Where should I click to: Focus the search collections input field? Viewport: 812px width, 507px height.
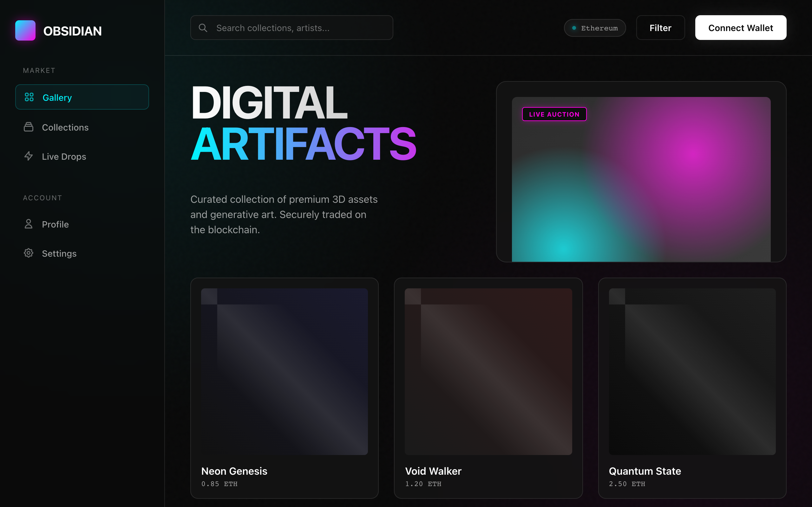point(292,28)
